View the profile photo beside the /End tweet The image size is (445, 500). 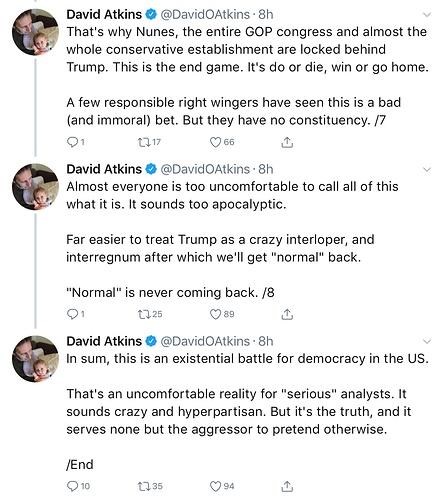coord(35,359)
